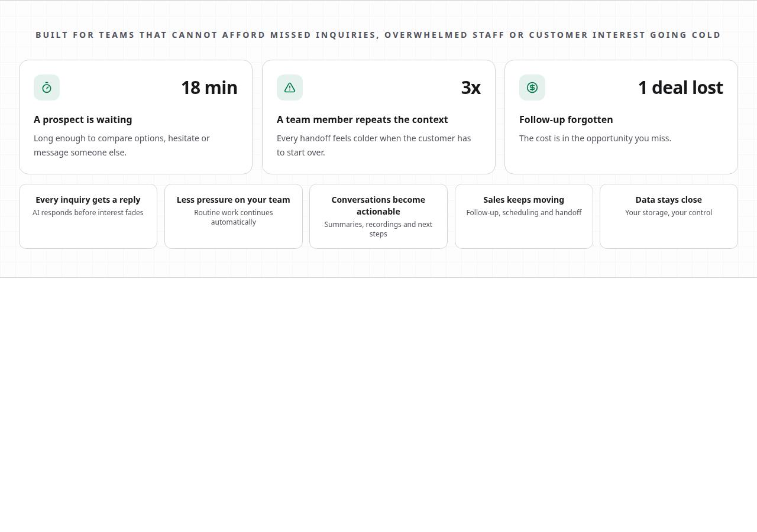
Task: Click the stopwatch icon beside 18 min
Action: coord(47,87)
